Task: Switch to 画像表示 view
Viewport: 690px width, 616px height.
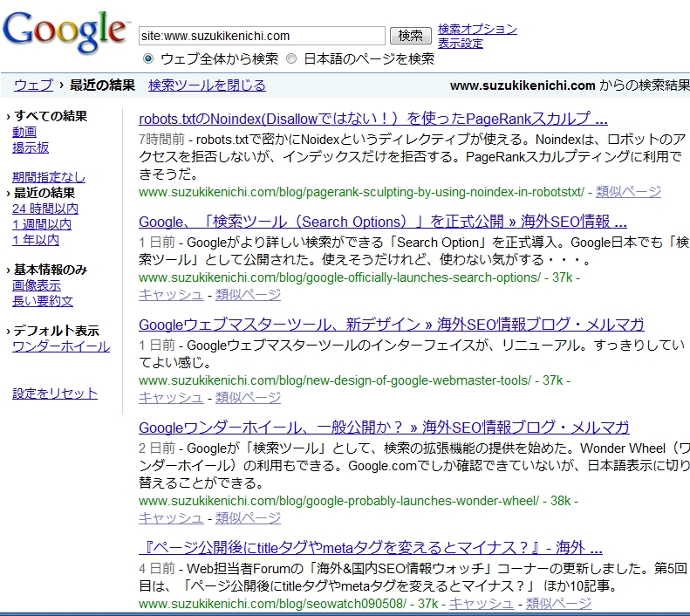Action: pyautogui.click(x=37, y=285)
